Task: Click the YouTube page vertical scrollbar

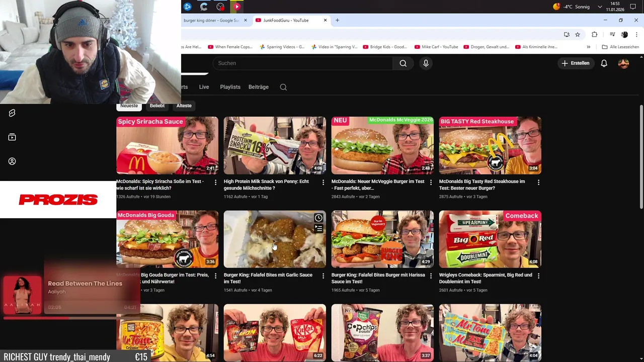Action: (641, 157)
